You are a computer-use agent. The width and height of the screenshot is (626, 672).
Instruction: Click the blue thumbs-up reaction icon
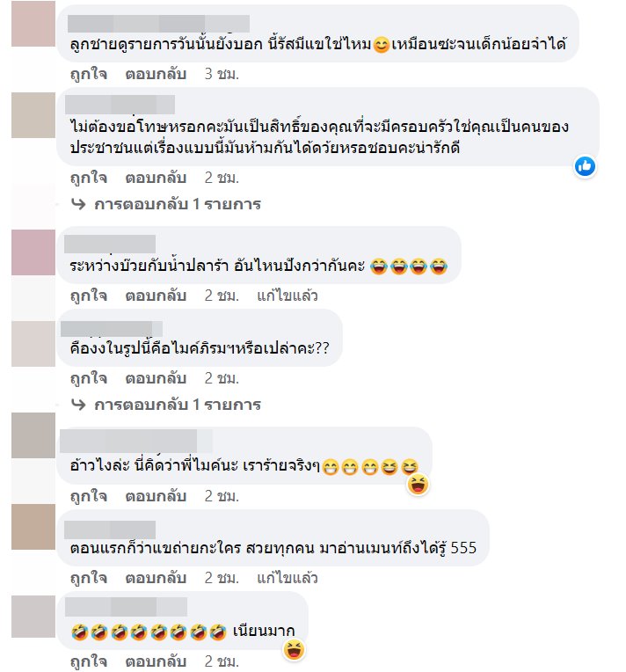[585, 166]
